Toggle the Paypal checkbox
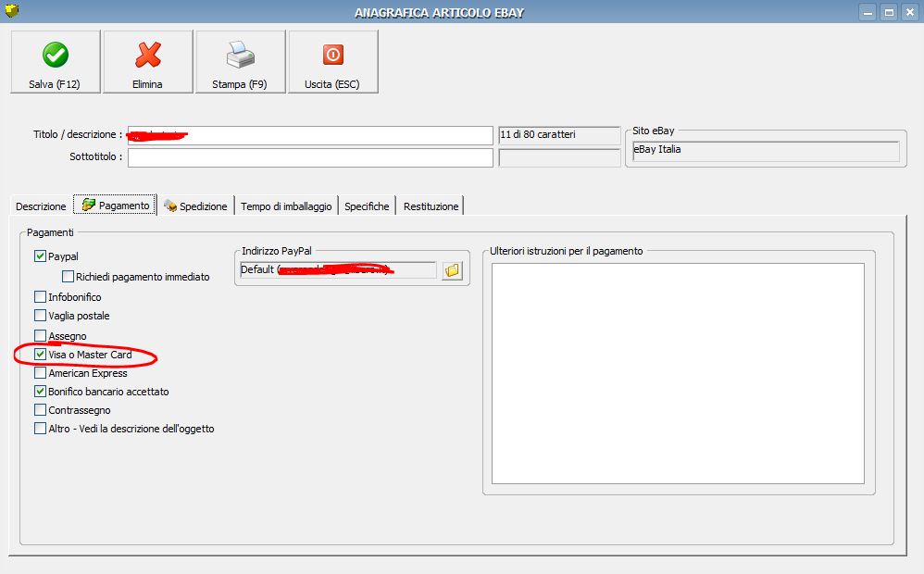Image resolution: width=924 pixels, height=574 pixels. click(40, 256)
